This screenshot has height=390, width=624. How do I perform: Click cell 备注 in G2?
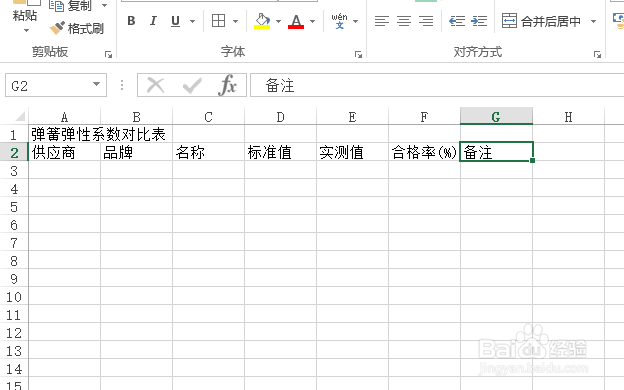[496, 152]
